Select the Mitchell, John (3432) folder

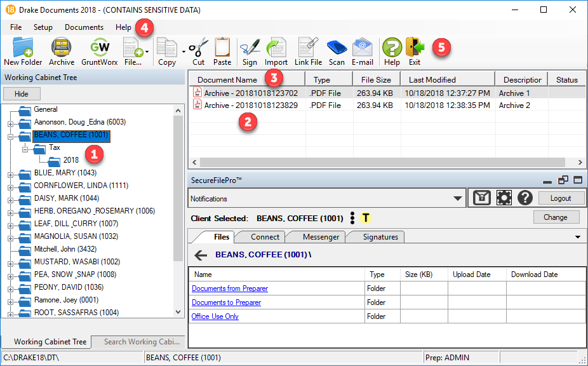[x=65, y=249]
